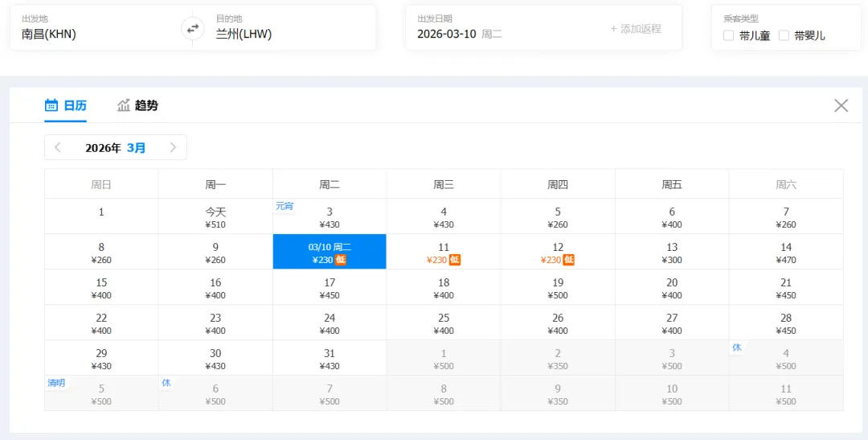Select March 28 priced ¥450

click(786, 323)
